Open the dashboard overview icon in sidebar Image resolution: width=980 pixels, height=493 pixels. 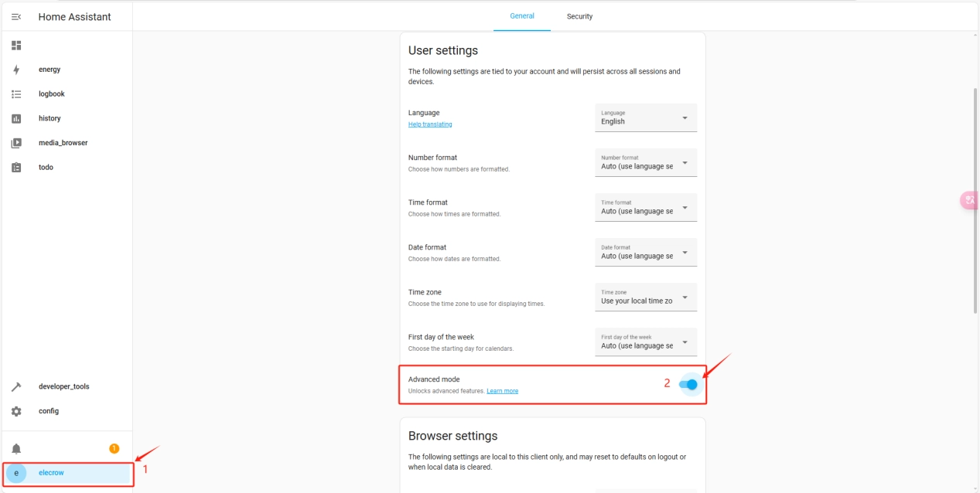(16, 46)
